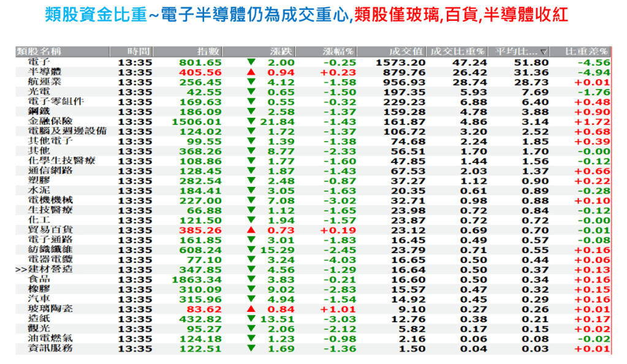
Task: Click the green down arrow in 造紙 row
Action: (x=250, y=319)
